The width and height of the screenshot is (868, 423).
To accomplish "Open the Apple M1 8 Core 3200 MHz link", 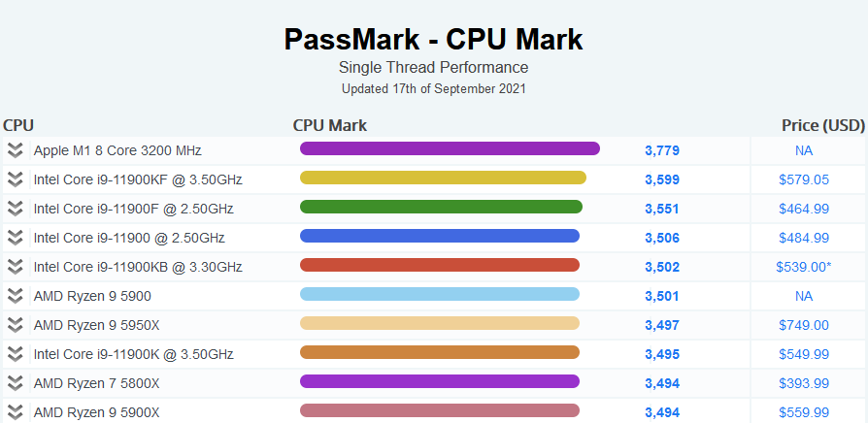I will 117,150.
